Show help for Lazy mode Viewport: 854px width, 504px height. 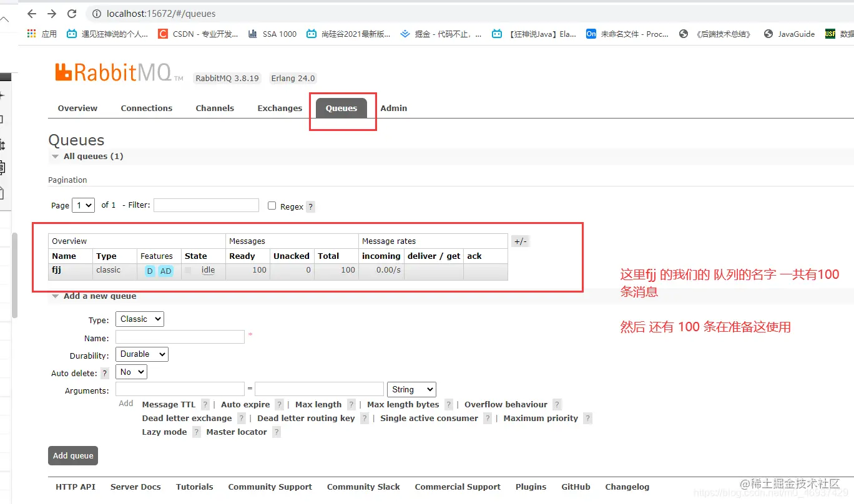coord(197,432)
